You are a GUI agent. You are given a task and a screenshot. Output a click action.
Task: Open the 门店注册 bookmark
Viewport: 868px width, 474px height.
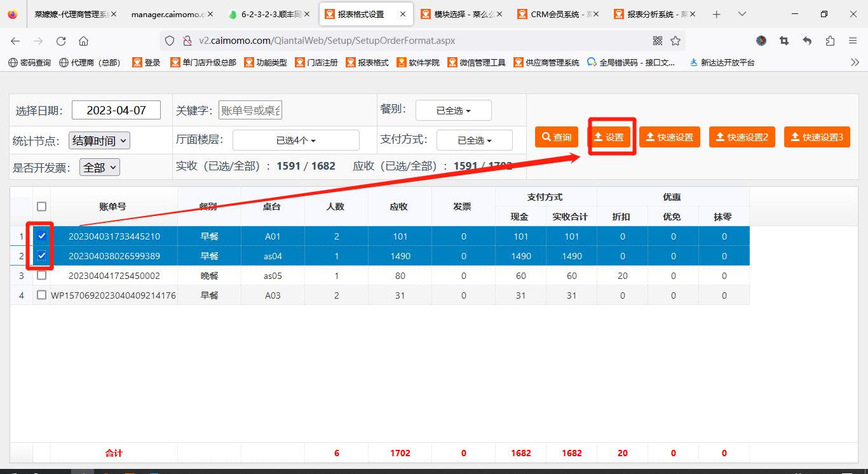(316, 62)
